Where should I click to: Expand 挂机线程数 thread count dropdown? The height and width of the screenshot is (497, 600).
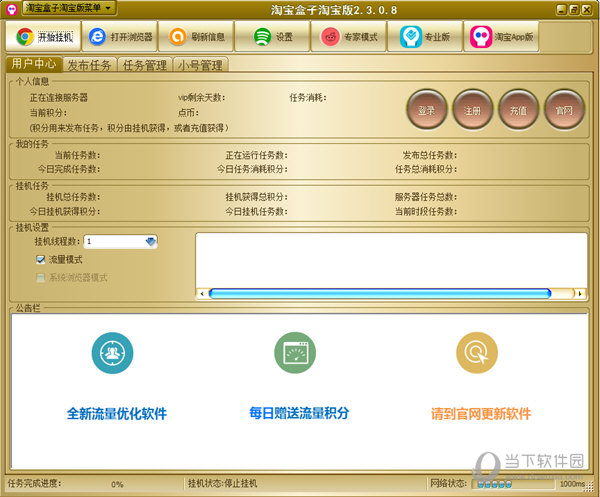[x=151, y=241]
